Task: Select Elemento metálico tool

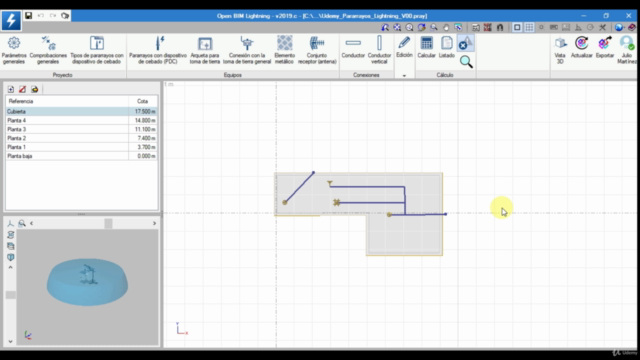Action: (284, 50)
